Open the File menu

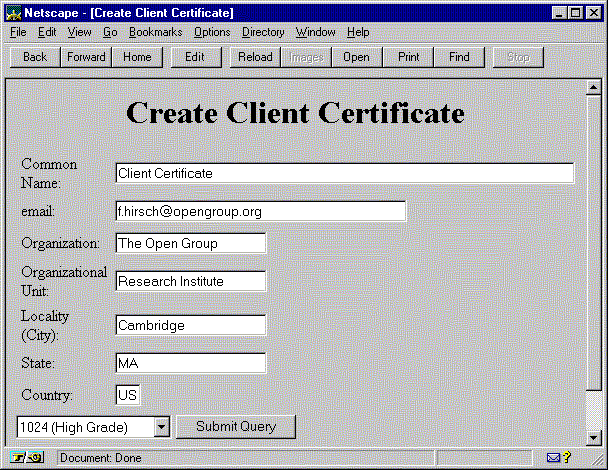(x=18, y=32)
